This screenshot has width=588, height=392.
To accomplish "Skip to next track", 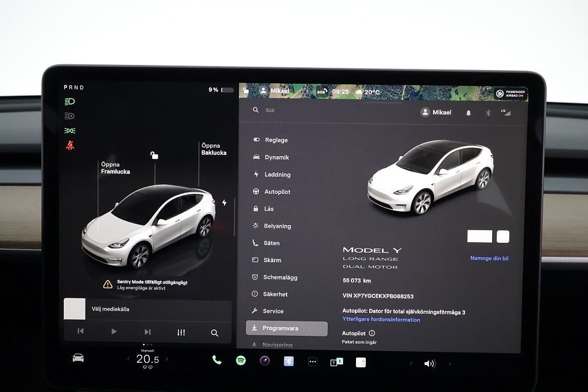I will click(x=148, y=332).
